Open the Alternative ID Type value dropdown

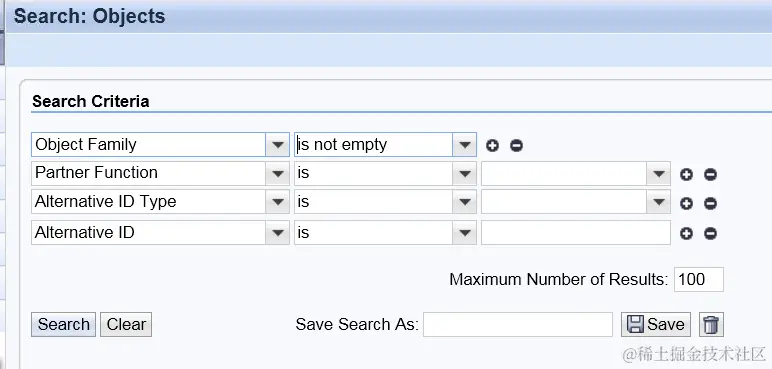coord(659,202)
